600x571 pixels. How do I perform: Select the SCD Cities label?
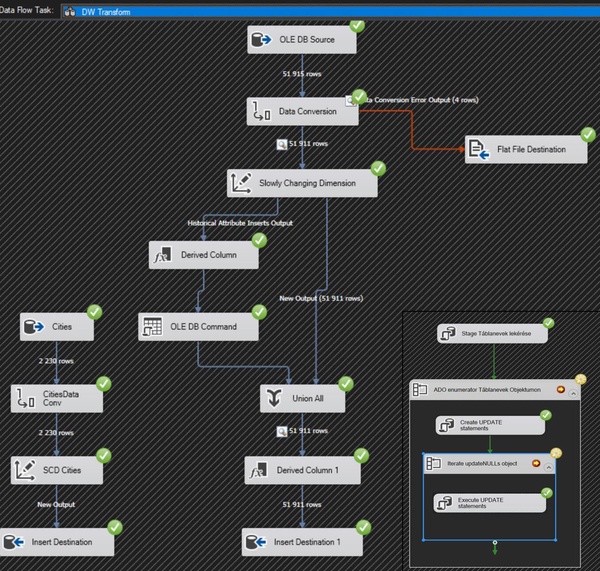62,470
